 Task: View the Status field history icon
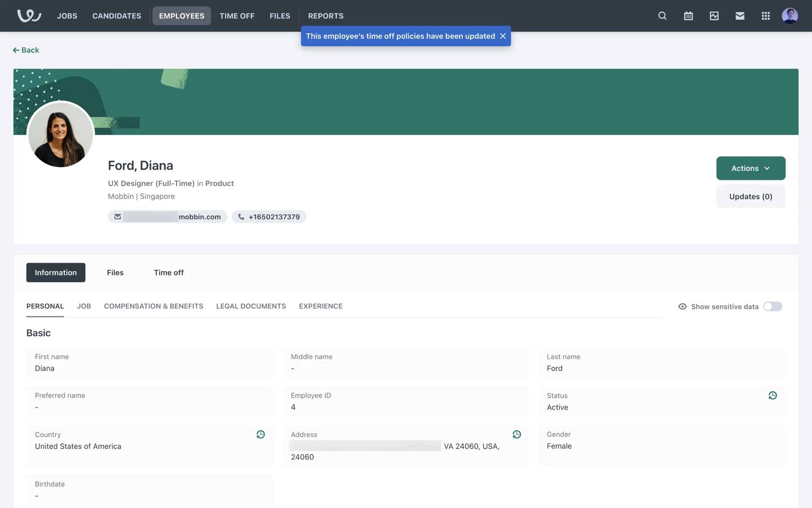pyautogui.click(x=772, y=395)
